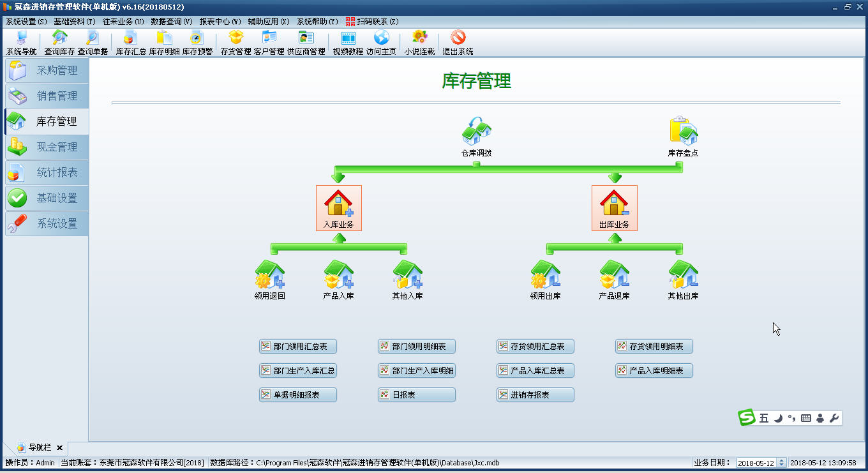This screenshot has width=868, height=473.
Task: Click Sogou input method S logo
Action: 747,417
